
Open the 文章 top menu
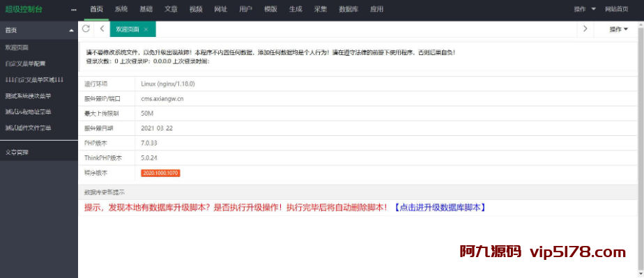171,10
